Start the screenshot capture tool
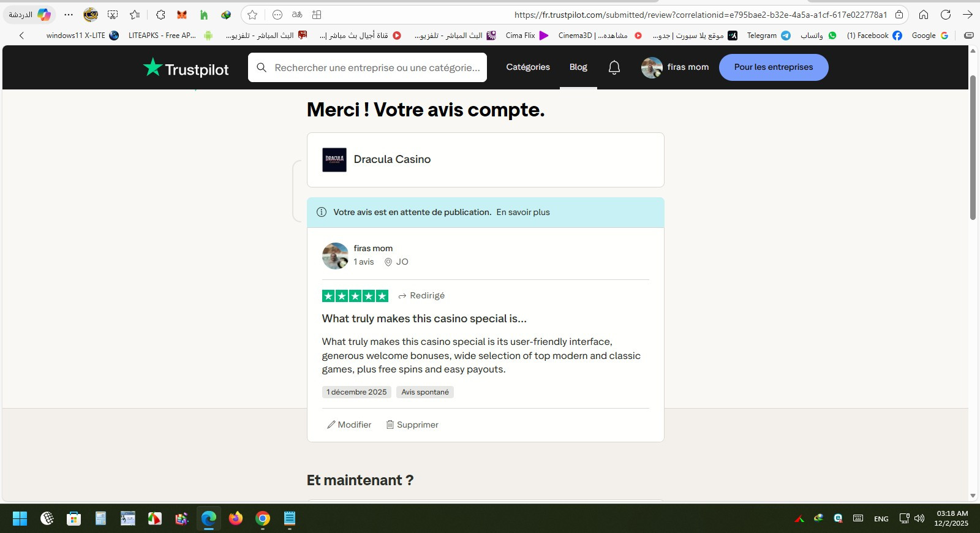980x533 pixels. coord(113,15)
